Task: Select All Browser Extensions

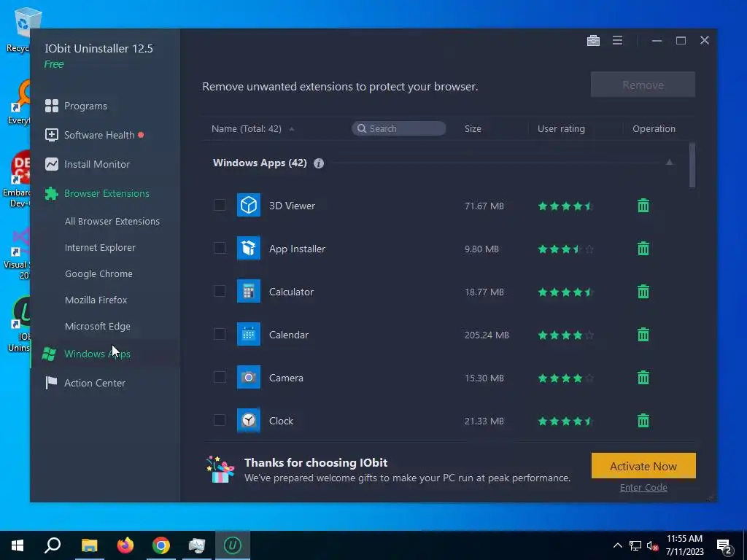Action: point(112,222)
